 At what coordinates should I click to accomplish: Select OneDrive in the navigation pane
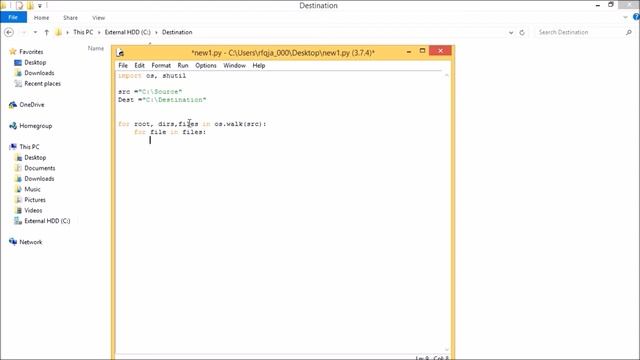[x=32, y=105]
